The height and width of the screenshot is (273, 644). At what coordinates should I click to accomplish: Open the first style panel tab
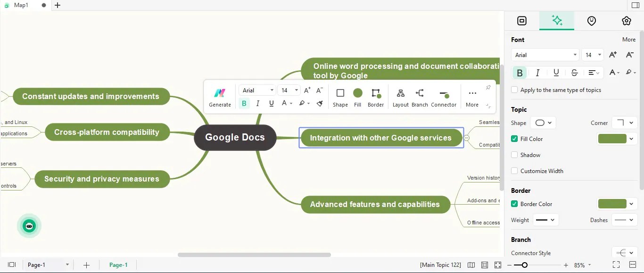pyautogui.click(x=522, y=21)
